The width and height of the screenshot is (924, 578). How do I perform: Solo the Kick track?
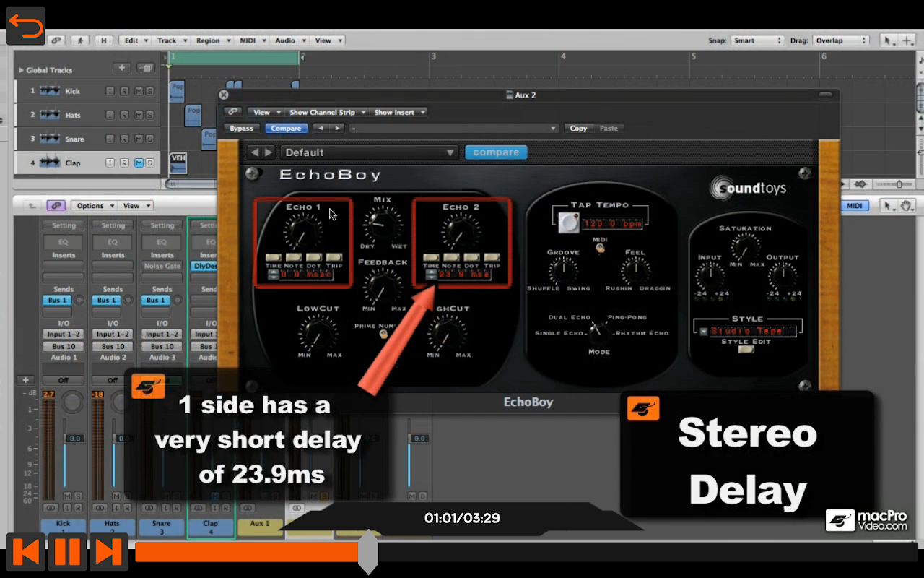(x=149, y=91)
